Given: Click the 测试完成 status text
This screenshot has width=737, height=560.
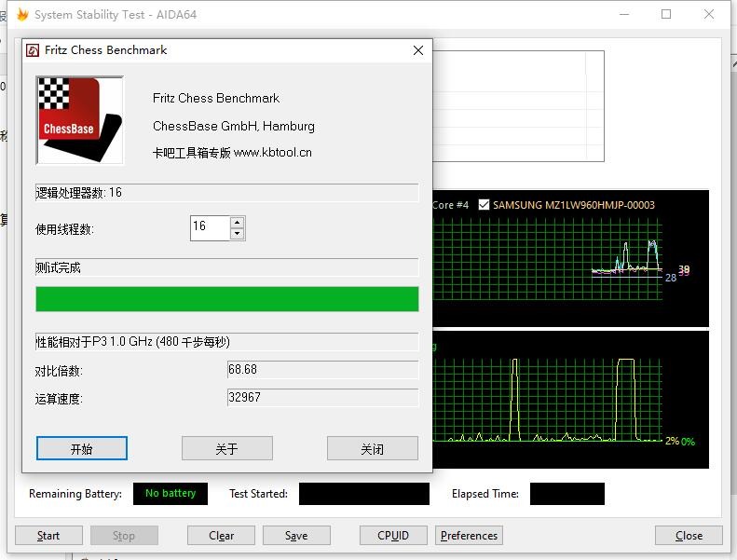Looking at the screenshot, I should point(59,267).
